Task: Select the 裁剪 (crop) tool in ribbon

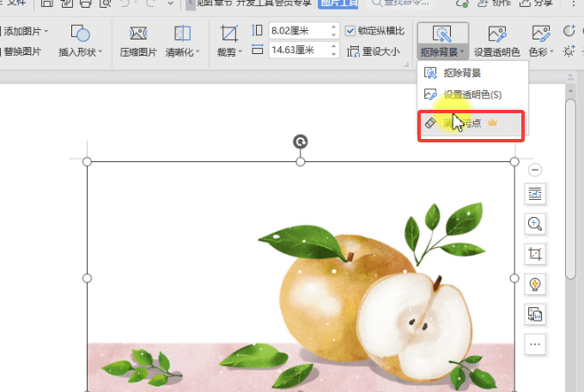Action: (228, 34)
